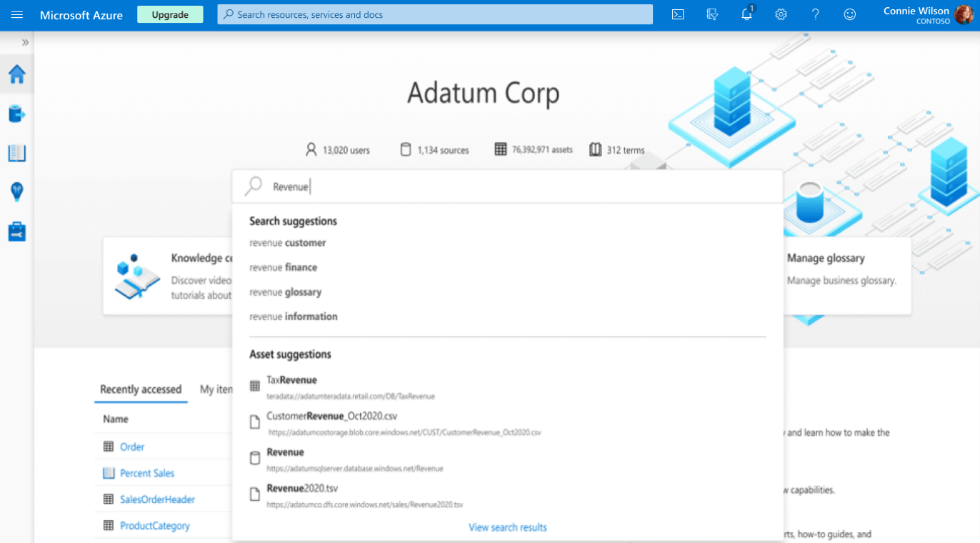
Task: Open the data sources sidebar icon
Action: click(x=16, y=114)
